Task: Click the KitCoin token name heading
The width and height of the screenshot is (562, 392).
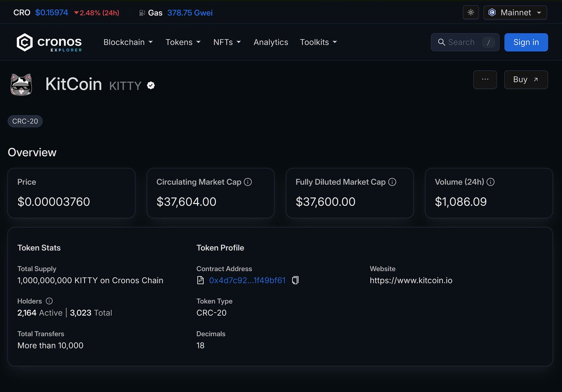Action: tap(74, 84)
